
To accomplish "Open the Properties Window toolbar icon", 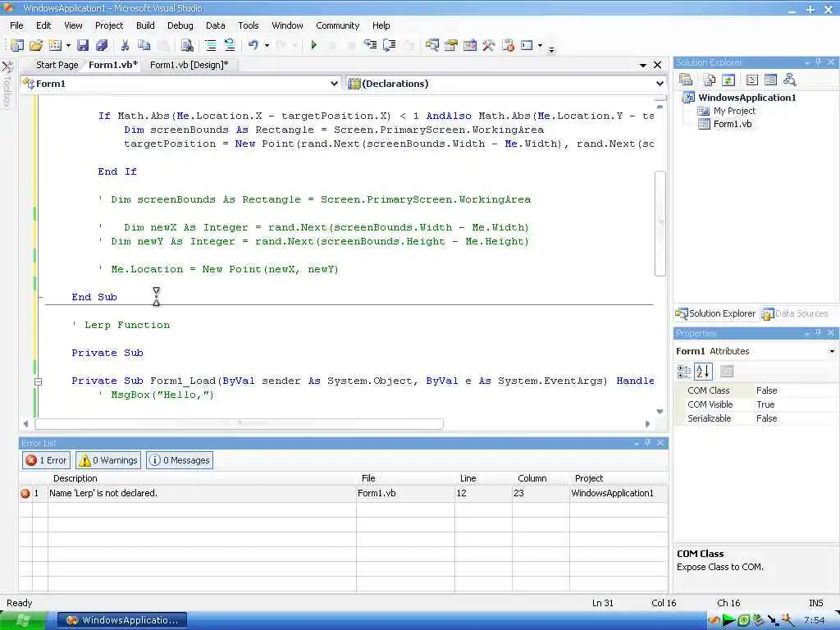I will tap(451, 46).
